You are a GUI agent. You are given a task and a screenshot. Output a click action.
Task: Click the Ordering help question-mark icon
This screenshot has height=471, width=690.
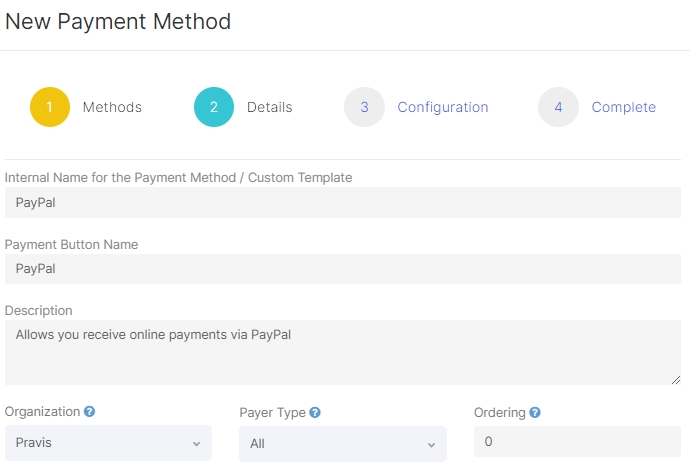(x=535, y=412)
